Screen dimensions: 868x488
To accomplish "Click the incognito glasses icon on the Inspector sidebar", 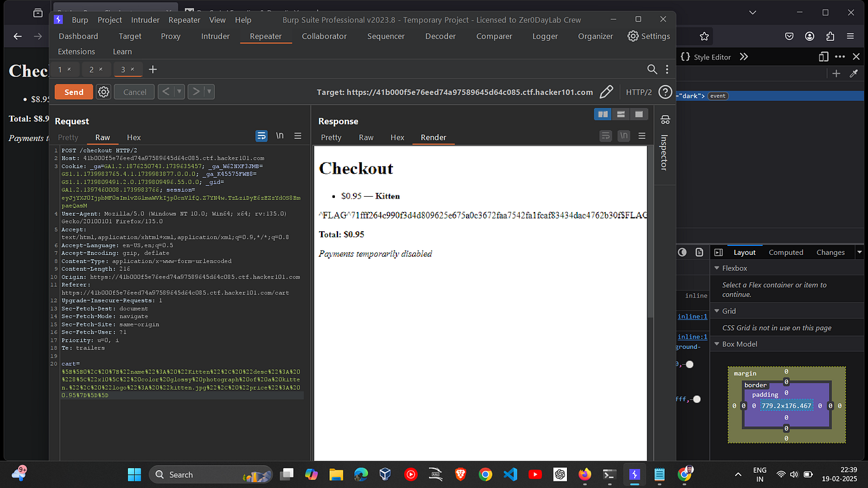I will (665, 119).
